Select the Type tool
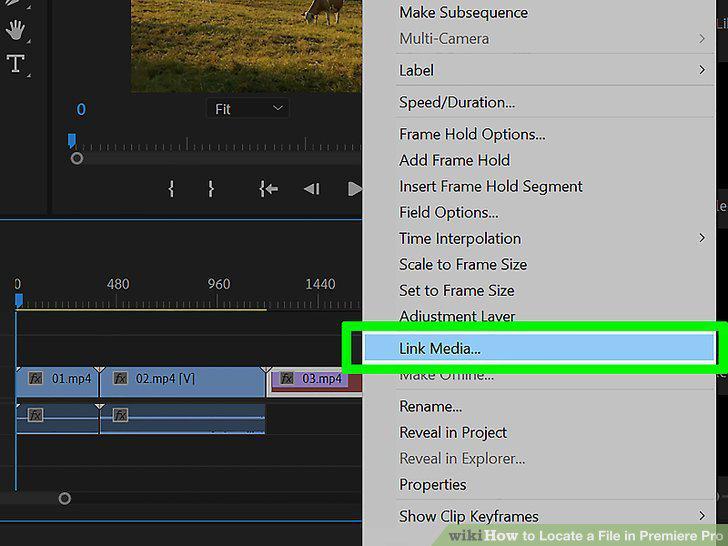 15,63
